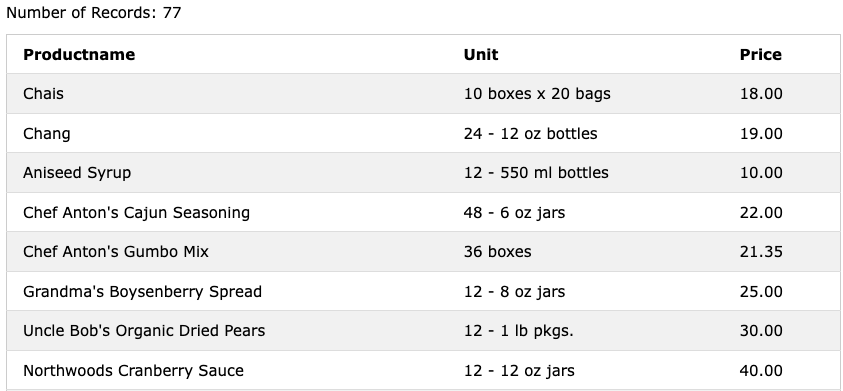
Task: Click Grandma's Boysenberry Spread row
Action: click(x=424, y=291)
